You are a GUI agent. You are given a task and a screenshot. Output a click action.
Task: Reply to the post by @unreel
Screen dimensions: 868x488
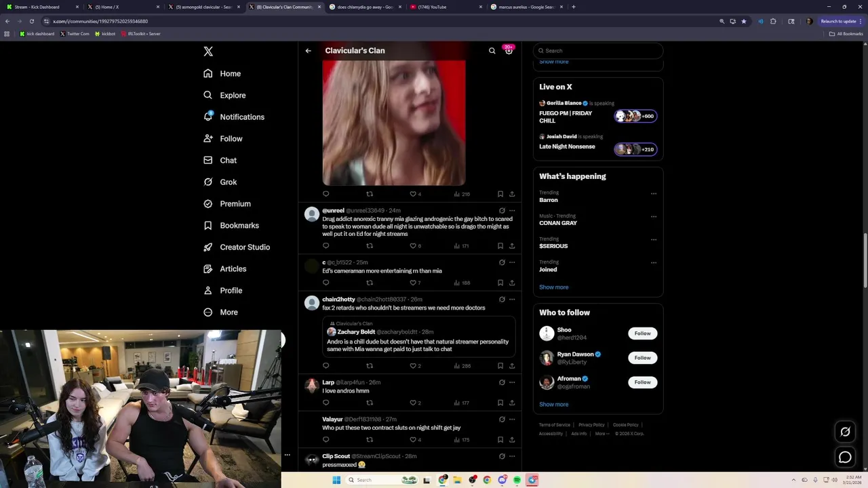click(x=325, y=246)
